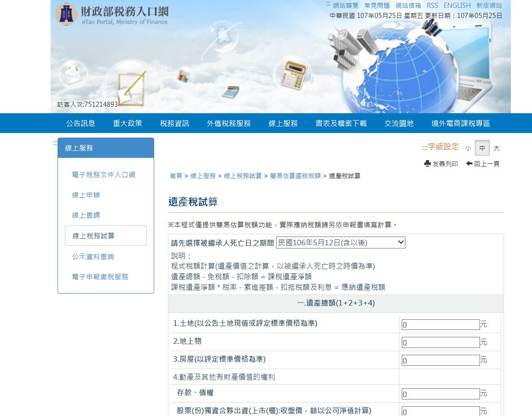The image size is (532, 416).
Task: Open the RSS feed link
Action: tap(432, 6)
